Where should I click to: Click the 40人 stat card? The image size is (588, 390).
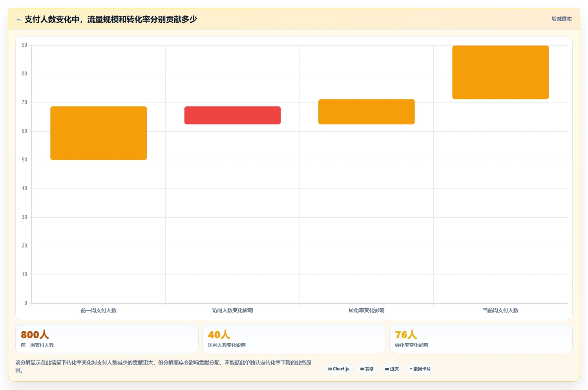coord(294,339)
